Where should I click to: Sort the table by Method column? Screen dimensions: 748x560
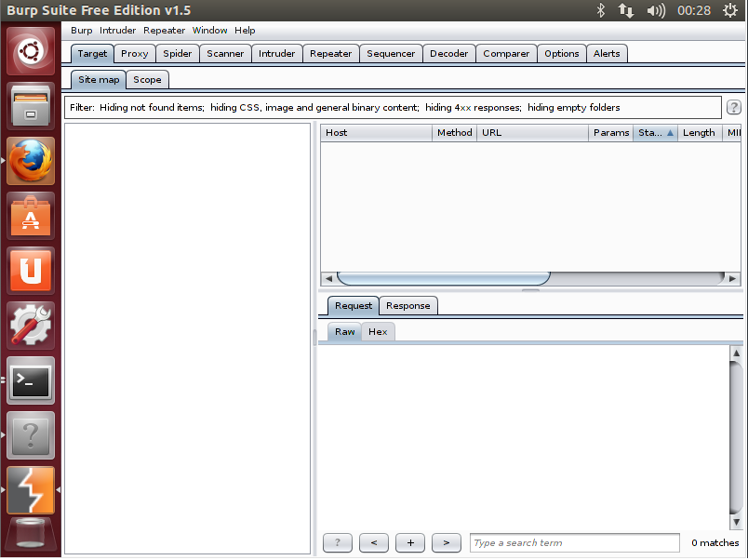[455, 133]
